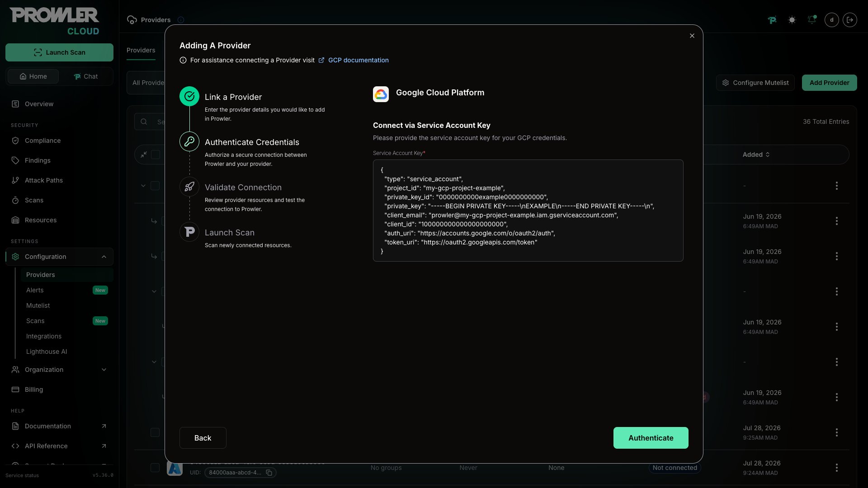Expand the first provider group row chevron

[143, 186]
